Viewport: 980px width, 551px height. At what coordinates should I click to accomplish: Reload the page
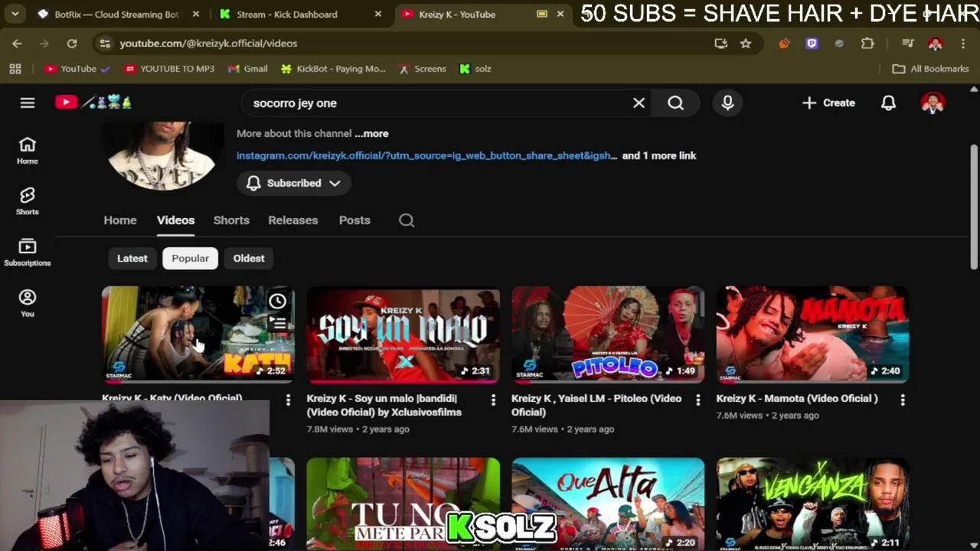point(72,44)
